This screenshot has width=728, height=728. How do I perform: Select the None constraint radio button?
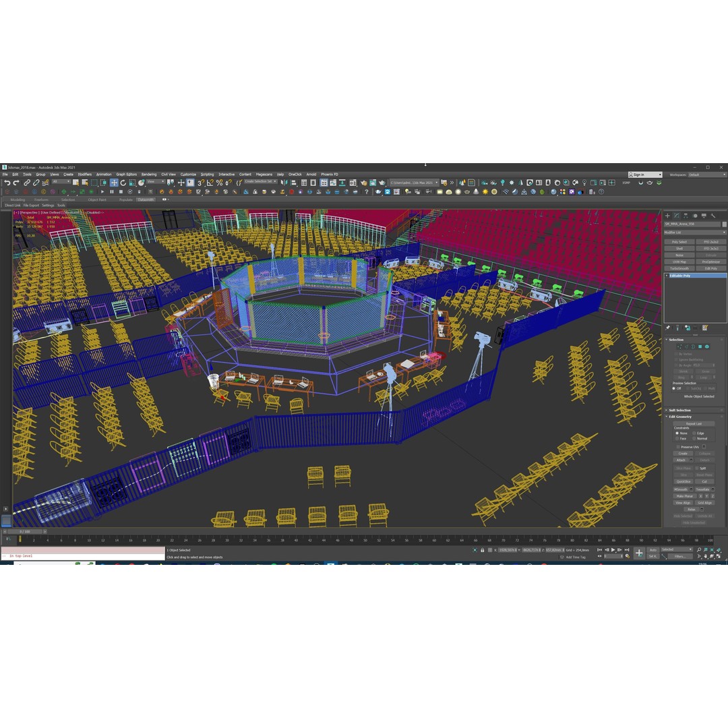677,433
